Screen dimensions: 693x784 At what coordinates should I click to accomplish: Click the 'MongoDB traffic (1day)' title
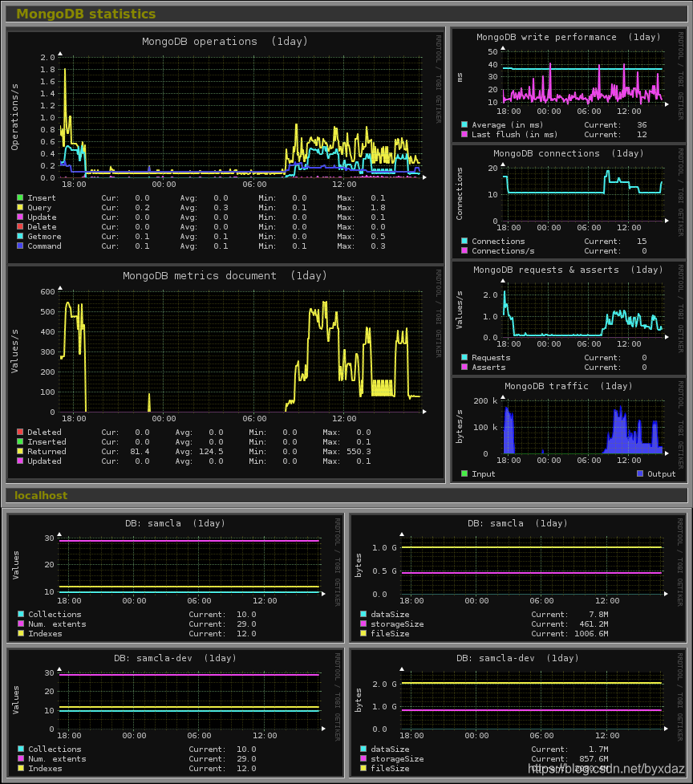click(x=569, y=386)
